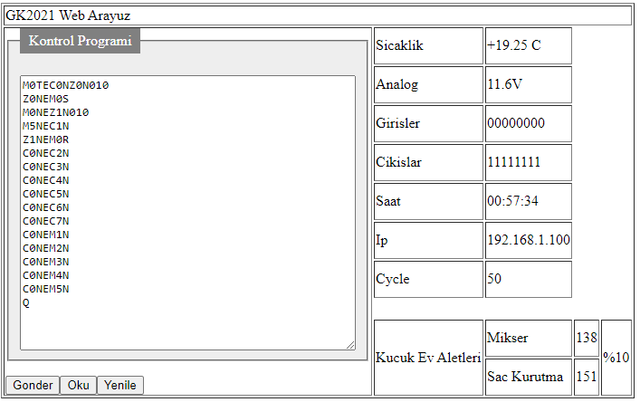Click the Kontrol Programi legend title
The image size is (640, 403).
click(80, 41)
